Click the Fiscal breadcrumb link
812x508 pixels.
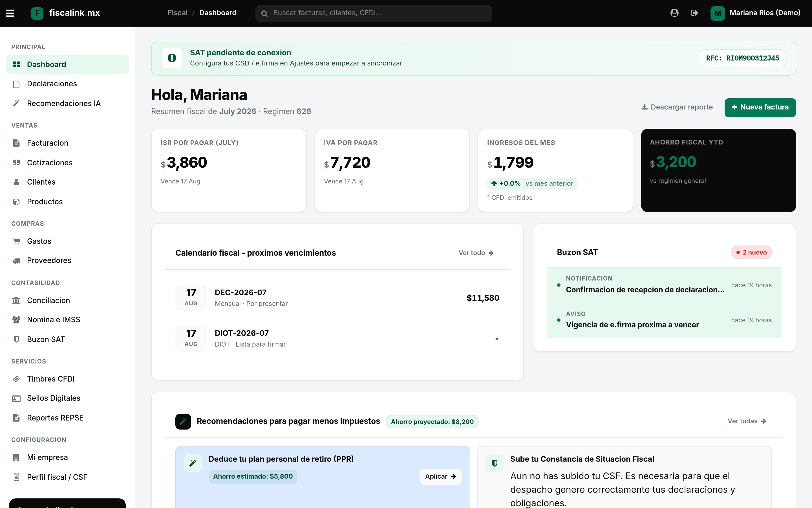pyautogui.click(x=178, y=13)
